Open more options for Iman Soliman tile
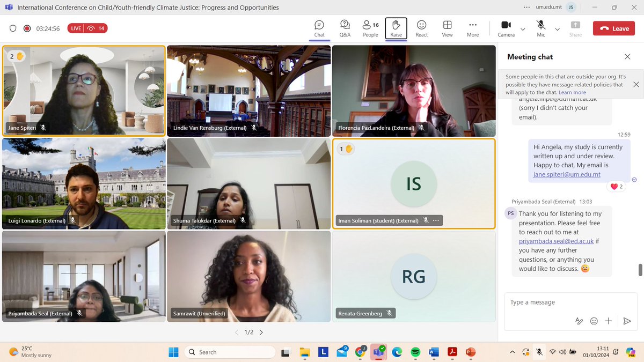Screen dimensions: 644x362 point(436,220)
